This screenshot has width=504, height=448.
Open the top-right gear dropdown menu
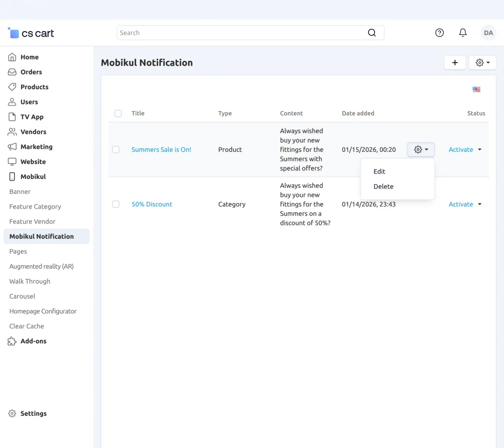pos(482,63)
